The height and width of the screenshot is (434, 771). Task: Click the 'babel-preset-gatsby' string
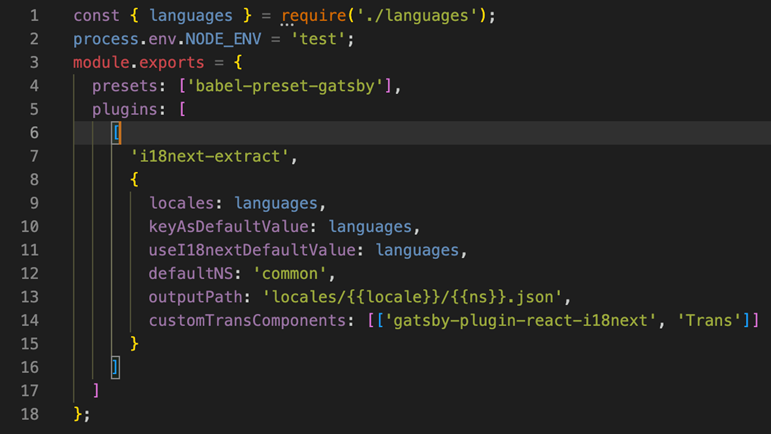click(x=285, y=86)
